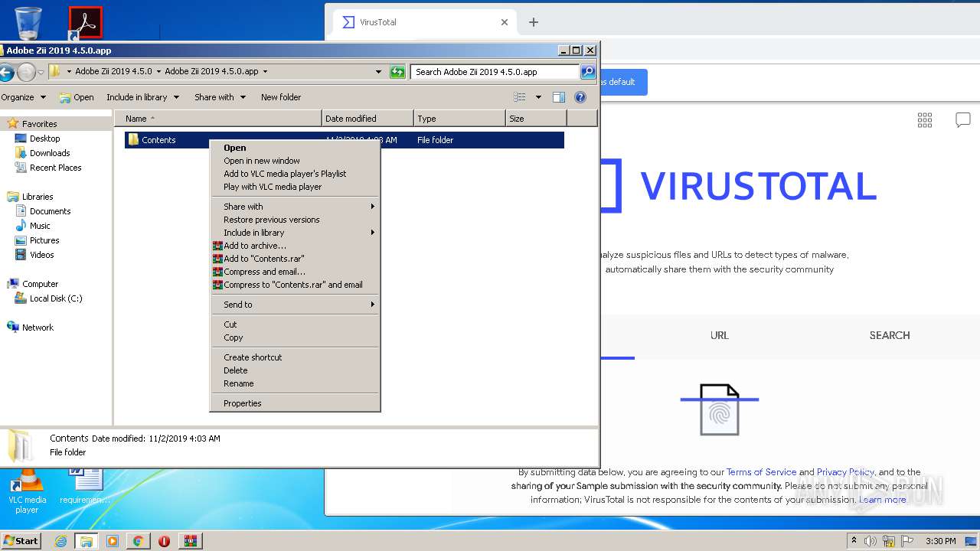Select the Contents folder icon in the file list

[x=133, y=139]
